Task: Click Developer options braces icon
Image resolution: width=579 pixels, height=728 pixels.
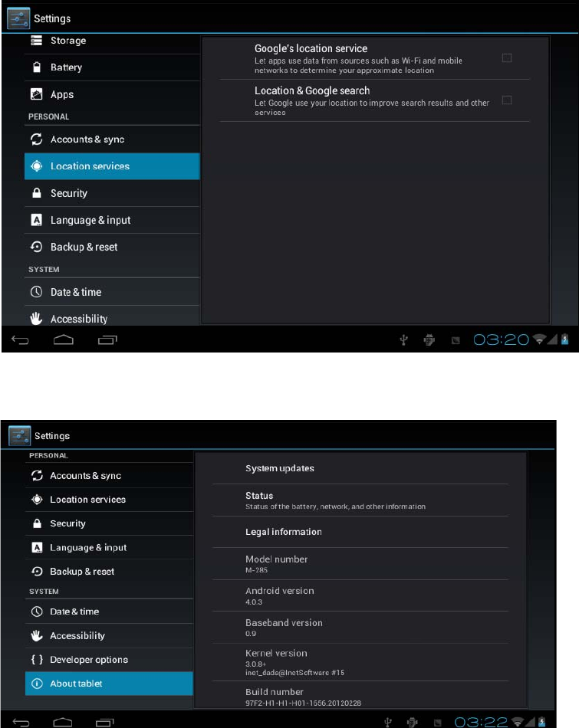Action: (37, 659)
